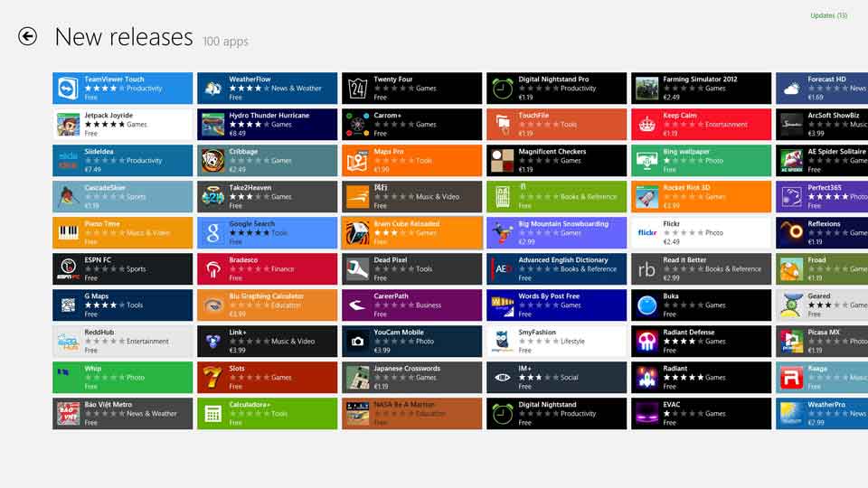Open the Dead Pixel tools icon

tap(358, 269)
